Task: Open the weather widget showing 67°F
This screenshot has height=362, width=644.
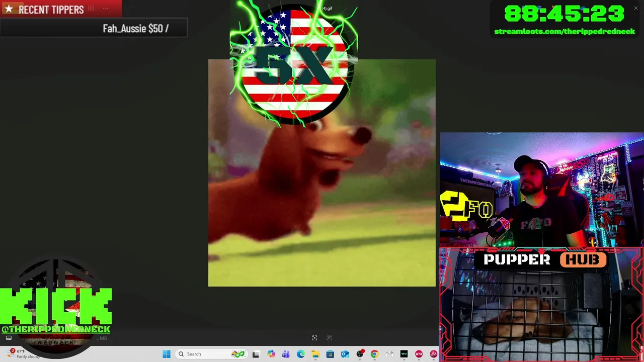Action: [24, 353]
